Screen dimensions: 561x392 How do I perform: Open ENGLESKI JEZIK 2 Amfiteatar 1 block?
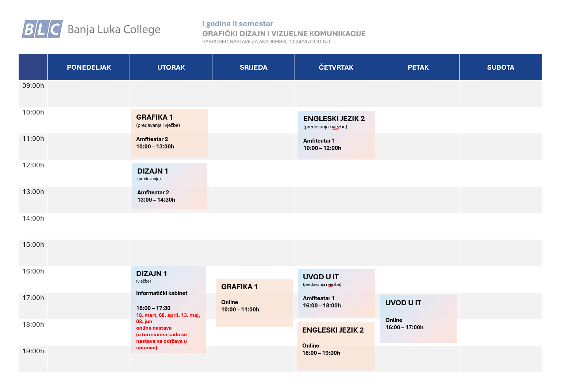click(x=337, y=135)
